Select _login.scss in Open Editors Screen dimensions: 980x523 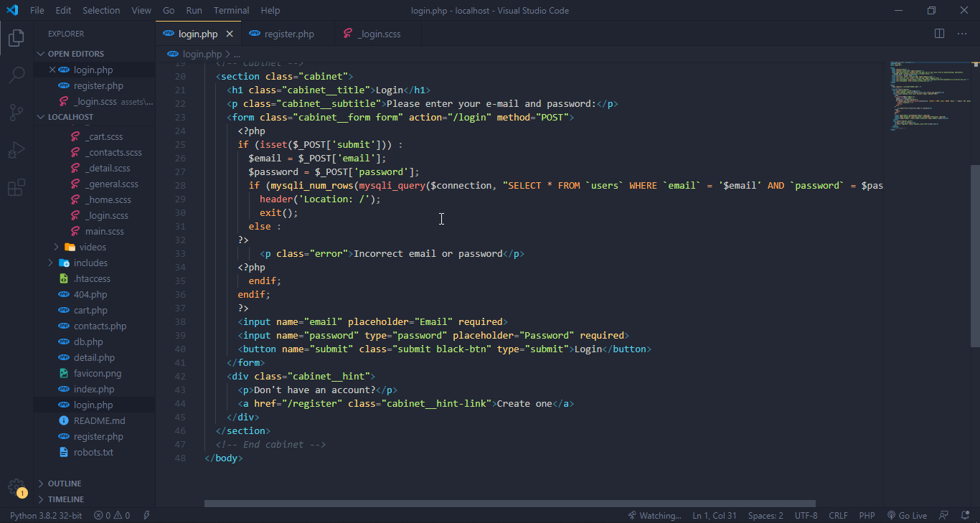point(95,101)
